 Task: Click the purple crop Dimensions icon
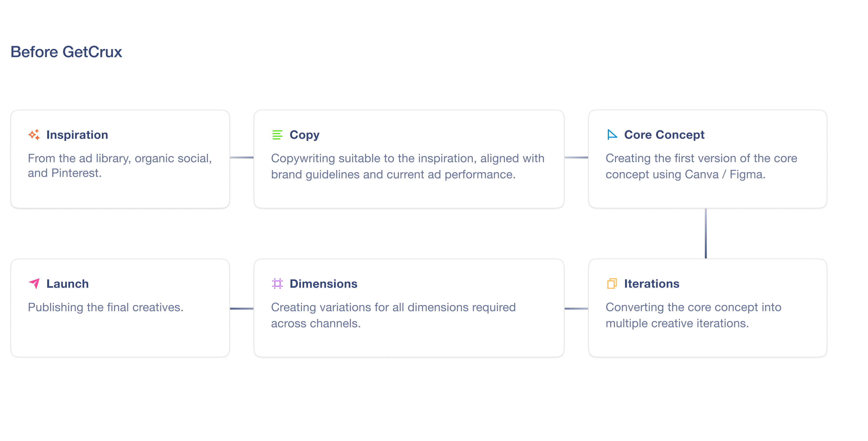pos(277,284)
